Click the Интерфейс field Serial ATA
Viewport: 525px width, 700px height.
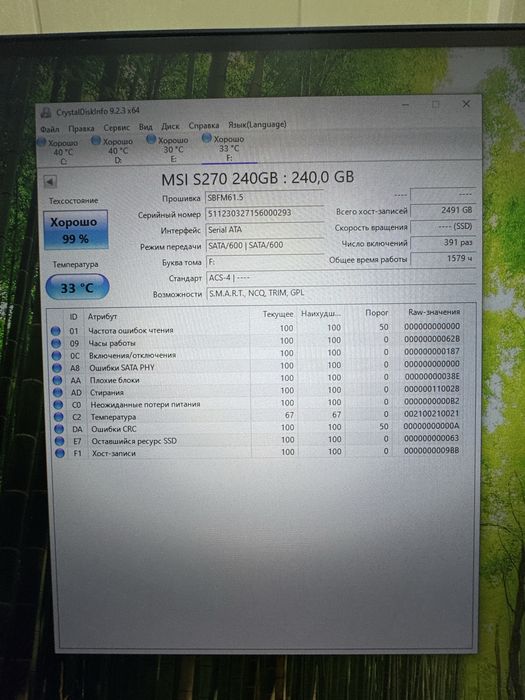[x=265, y=229]
